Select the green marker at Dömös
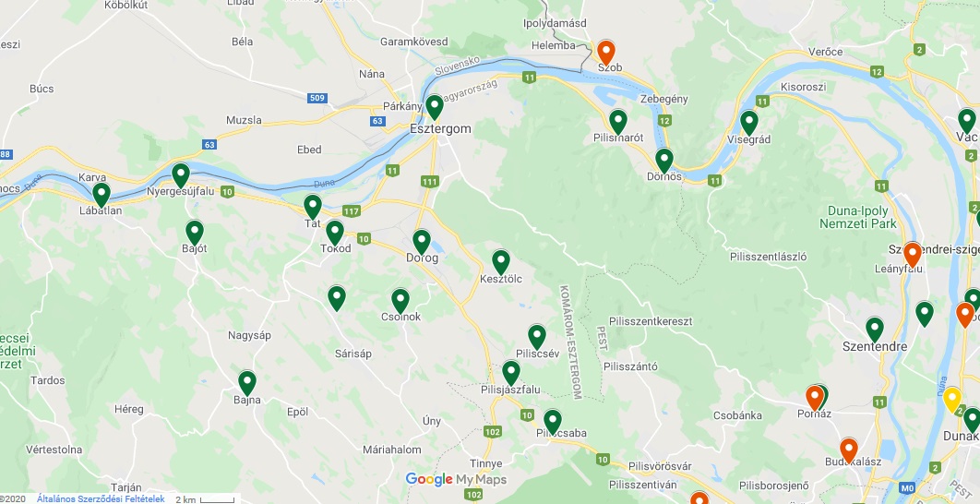This screenshot has width=980, height=504. (664, 161)
